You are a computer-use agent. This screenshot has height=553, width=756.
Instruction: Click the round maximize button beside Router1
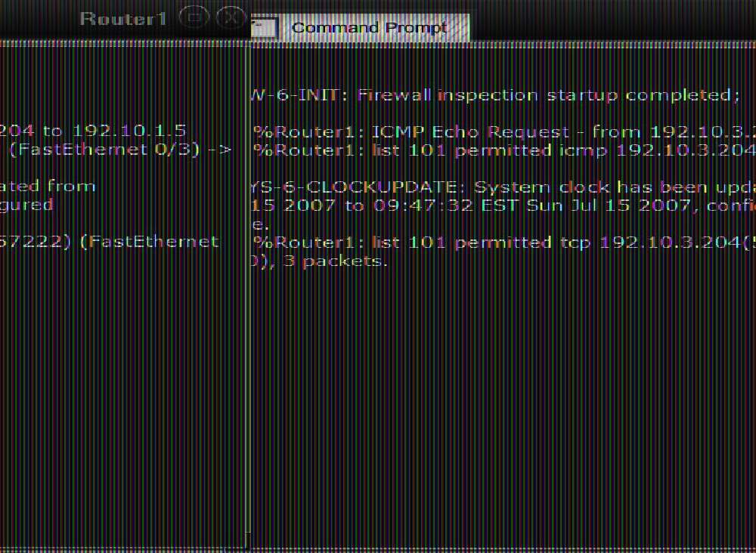pos(194,18)
